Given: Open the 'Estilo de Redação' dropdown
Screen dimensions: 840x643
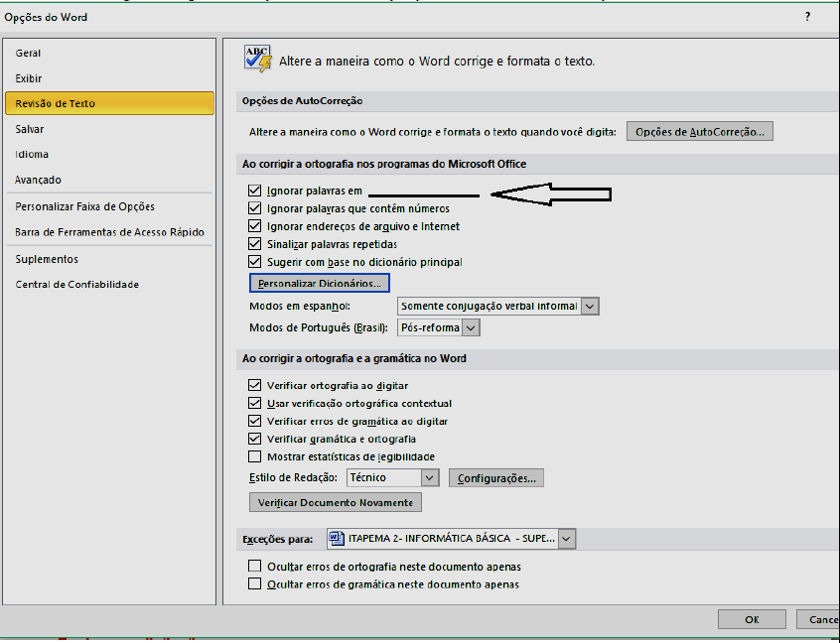Looking at the screenshot, I should pos(429,478).
